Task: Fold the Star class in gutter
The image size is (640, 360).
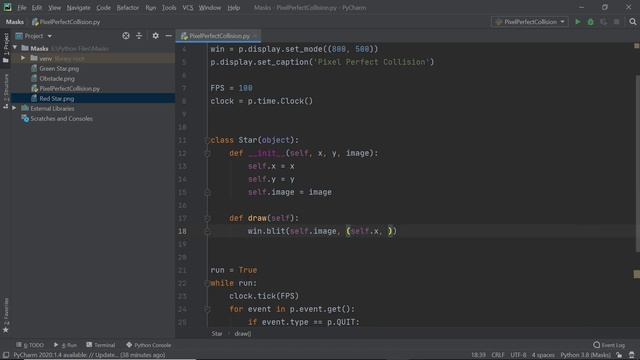Action: (207, 140)
